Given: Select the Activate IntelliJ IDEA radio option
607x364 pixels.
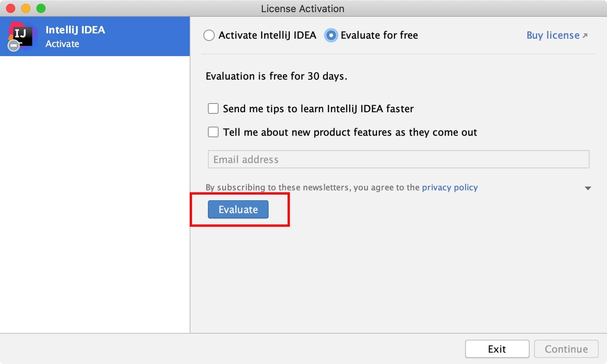Looking at the screenshot, I should 209,35.
